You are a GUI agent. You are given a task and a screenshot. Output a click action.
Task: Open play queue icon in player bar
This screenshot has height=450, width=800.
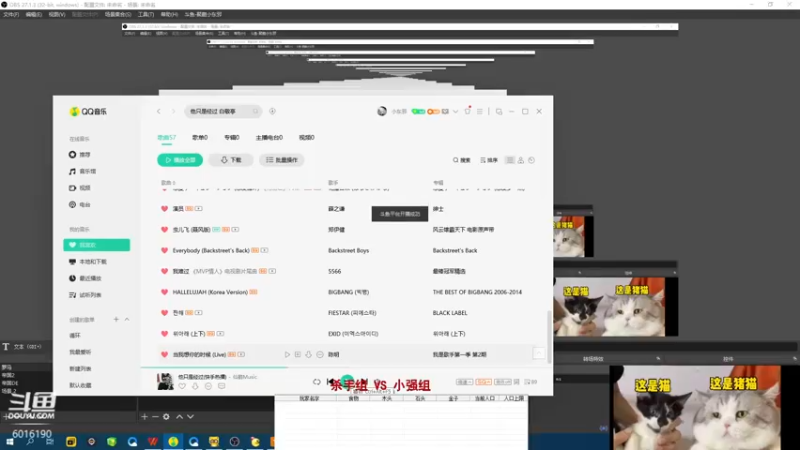point(531,382)
